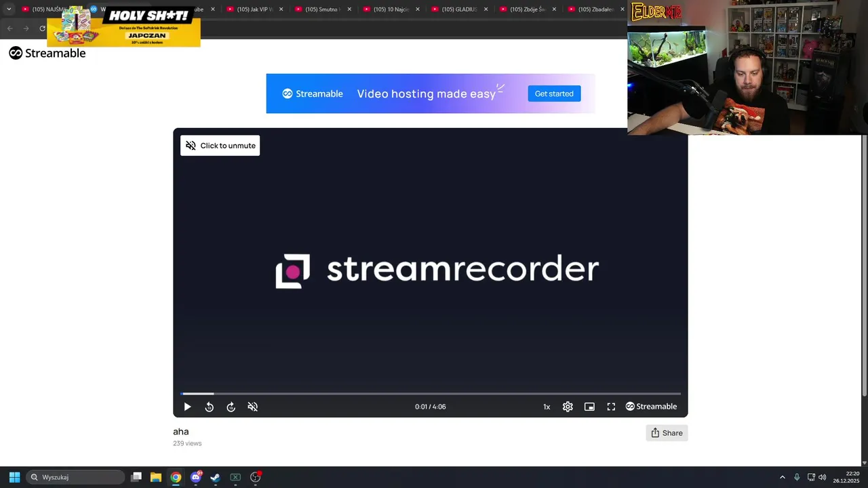
Task: Open the player settings gear
Action: 568,407
